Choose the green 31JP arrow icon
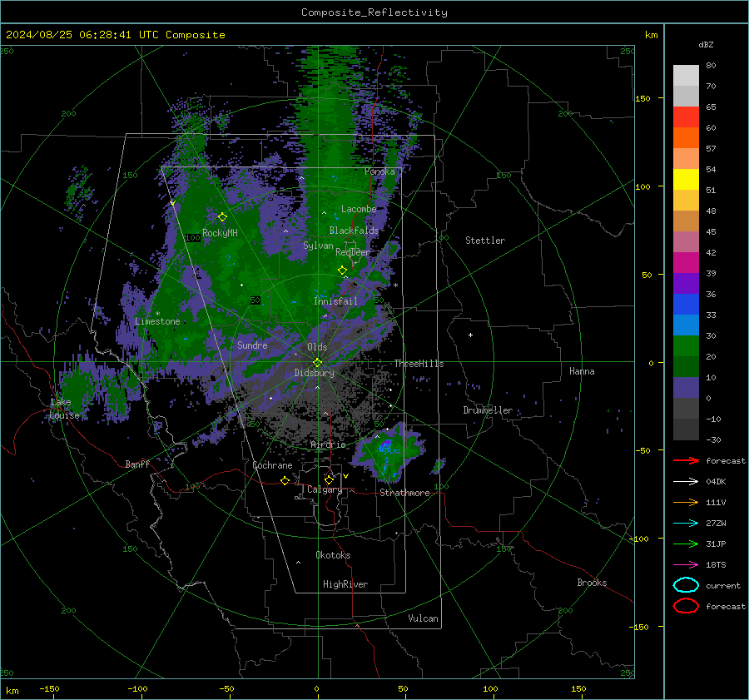Screen dimensions: 749x700 (686, 544)
